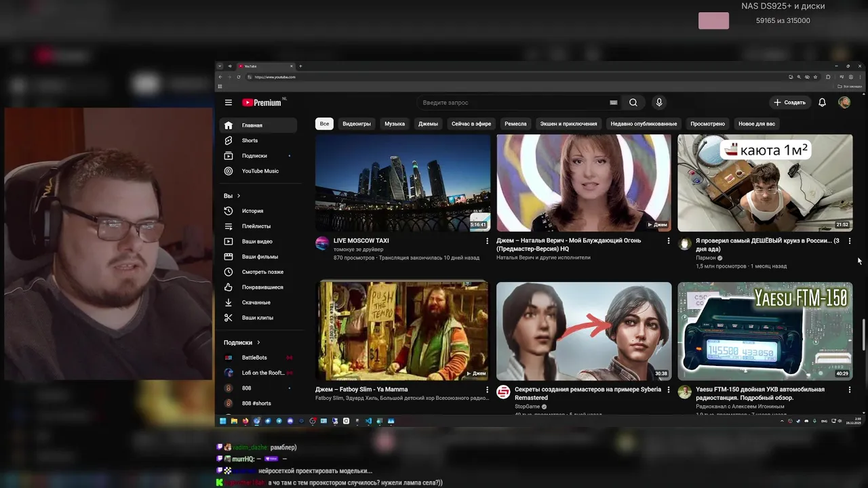Open options menu for Syberia Remastered video
Screen dimensions: 868x488
click(x=668, y=390)
